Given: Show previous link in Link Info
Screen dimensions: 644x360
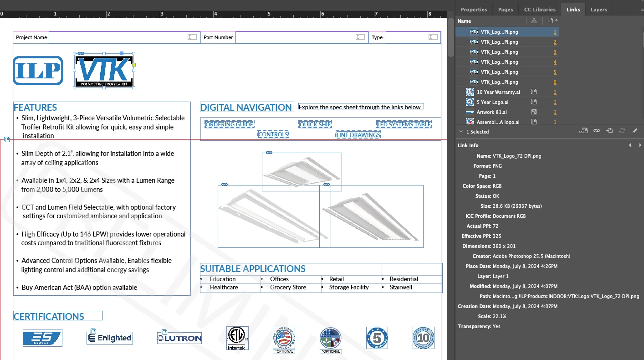Looking at the screenshot, I should [630, 145].
